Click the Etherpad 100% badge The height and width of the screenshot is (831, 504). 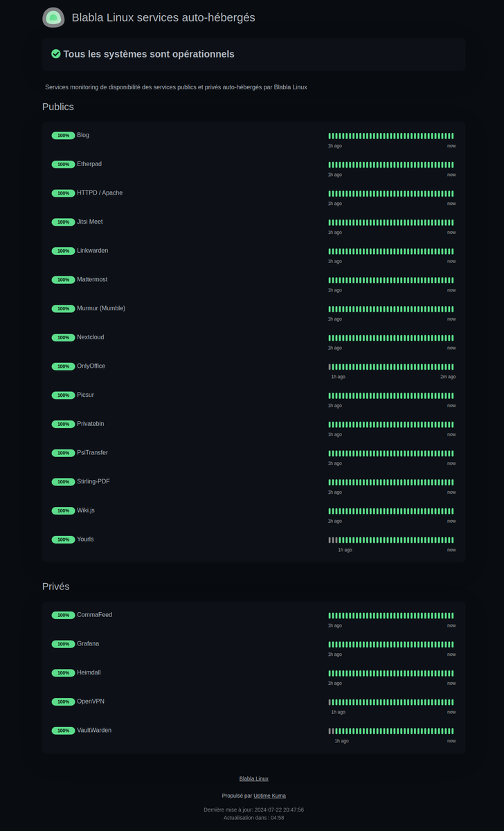coord(63,165)
